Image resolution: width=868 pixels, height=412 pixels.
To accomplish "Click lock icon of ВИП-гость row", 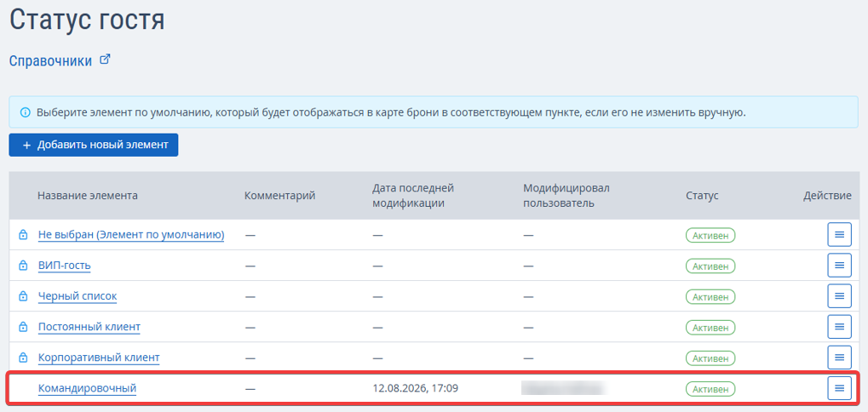I will (x=23, y=266).
